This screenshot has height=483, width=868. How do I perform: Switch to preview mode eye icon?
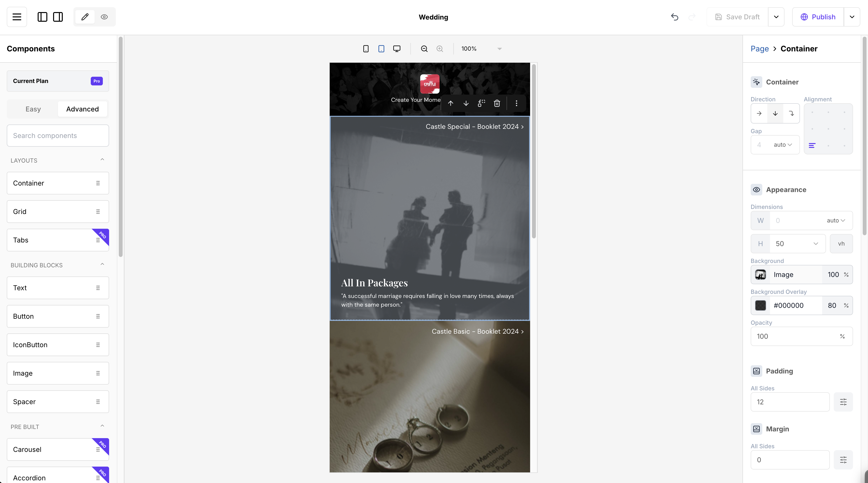pos(105,17)
